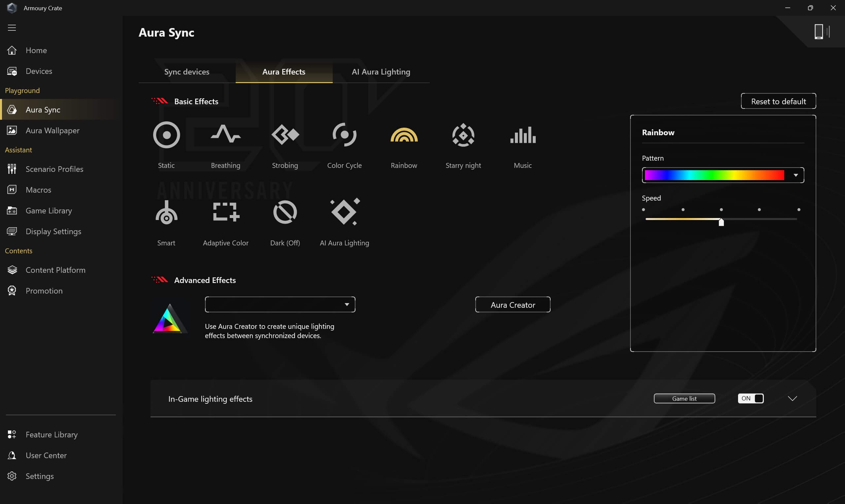Choose the Music effect icon
This screenshot has height=504, width=845.
tap(523, 135)
